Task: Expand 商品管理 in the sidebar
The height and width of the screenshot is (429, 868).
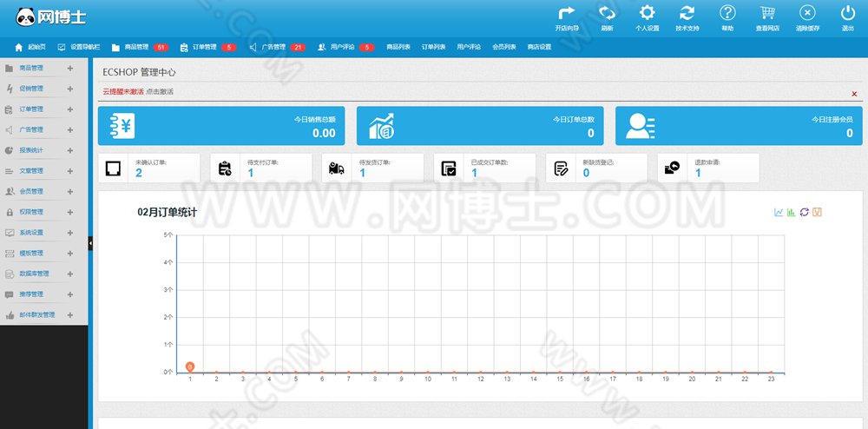Action: (69, 69)
